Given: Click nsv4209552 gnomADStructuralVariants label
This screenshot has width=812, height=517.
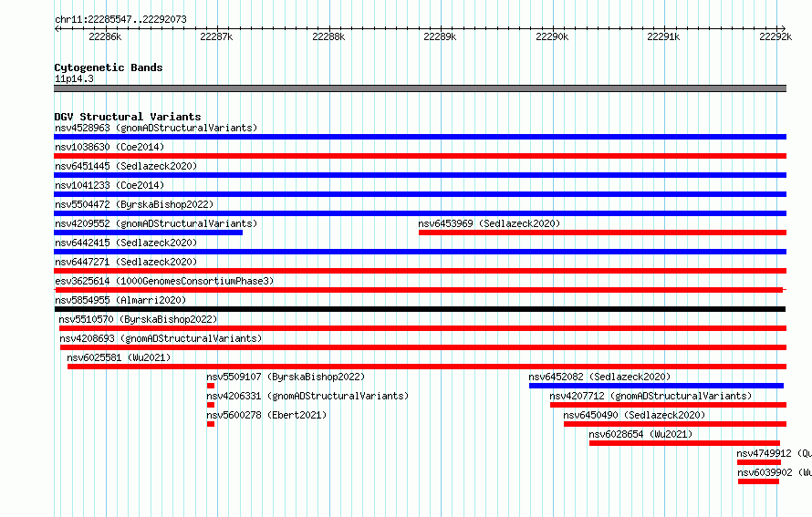Looking at the screenshot, I should [156, 223].
